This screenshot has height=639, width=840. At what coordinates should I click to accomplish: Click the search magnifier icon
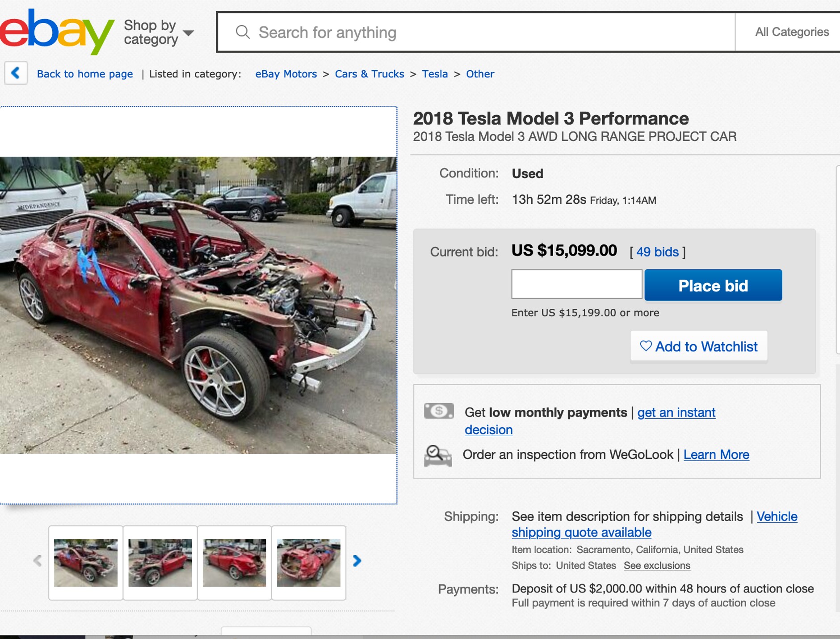point(243,32)
